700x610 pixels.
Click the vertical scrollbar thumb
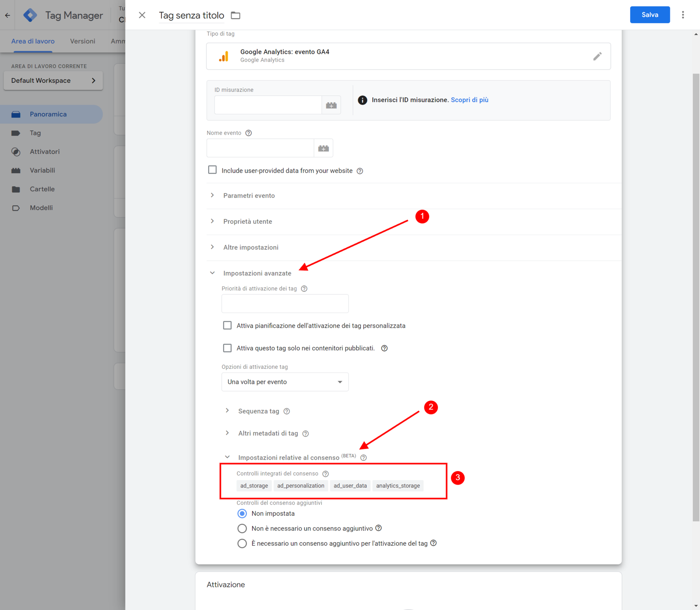(696, 297)
